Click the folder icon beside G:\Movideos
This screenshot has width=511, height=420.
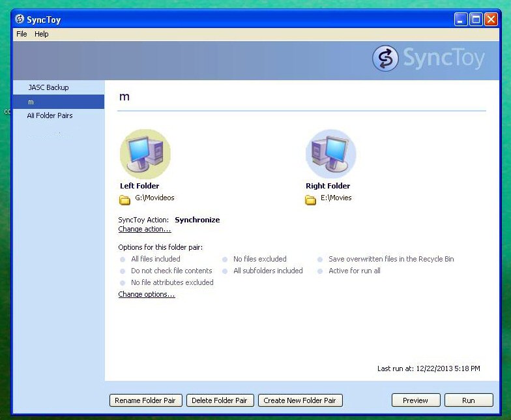point(124,200)
